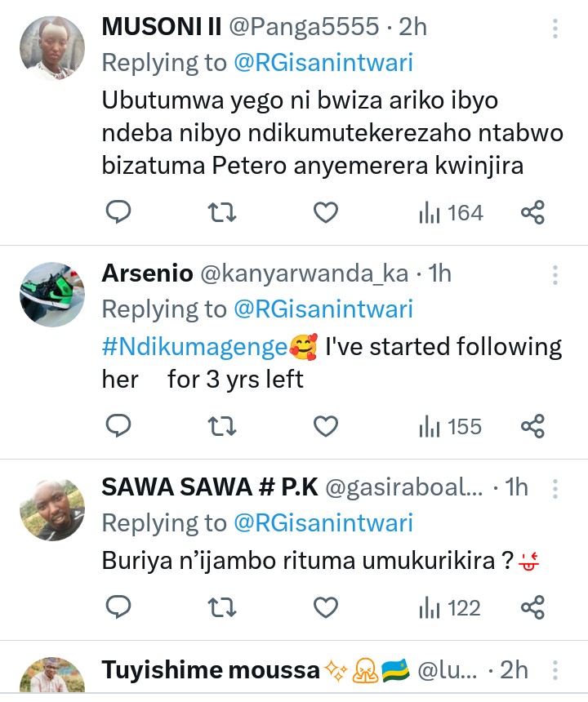View analytics showing 122 views

(x=451, y=607)
